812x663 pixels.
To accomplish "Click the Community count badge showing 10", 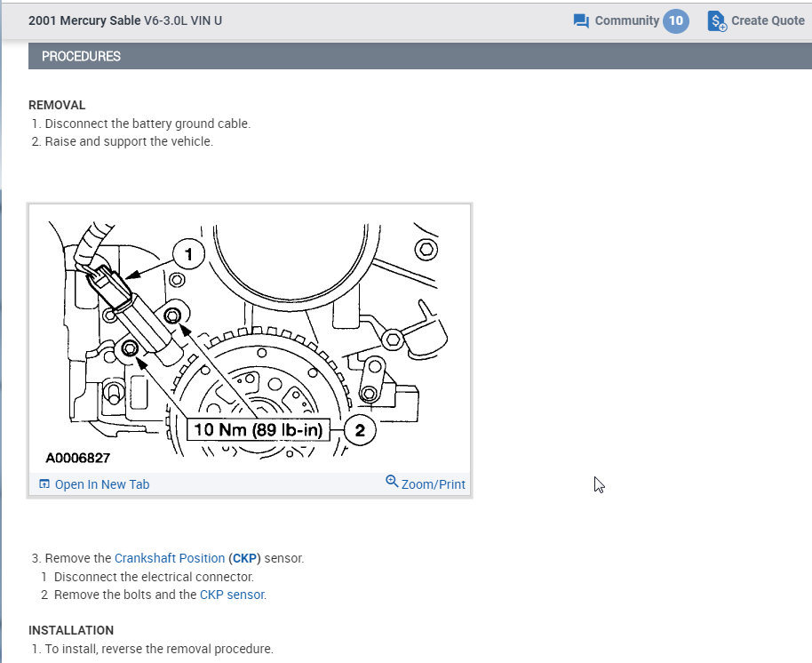I will 676,20.
